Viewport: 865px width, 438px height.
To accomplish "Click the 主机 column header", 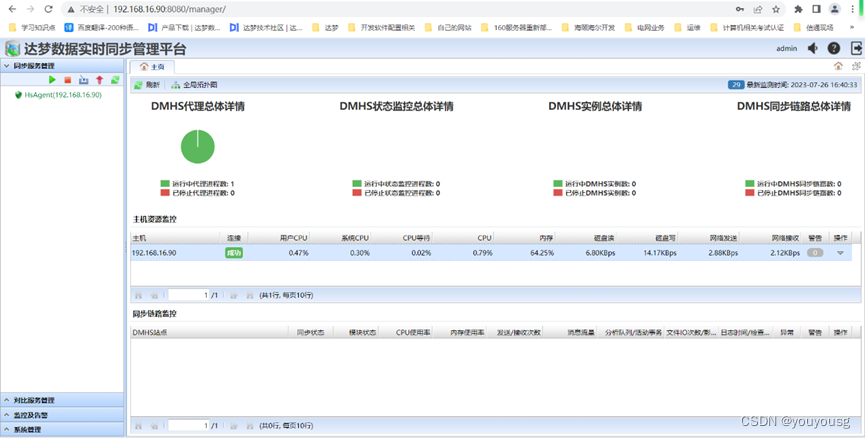I will coord(175,238).
